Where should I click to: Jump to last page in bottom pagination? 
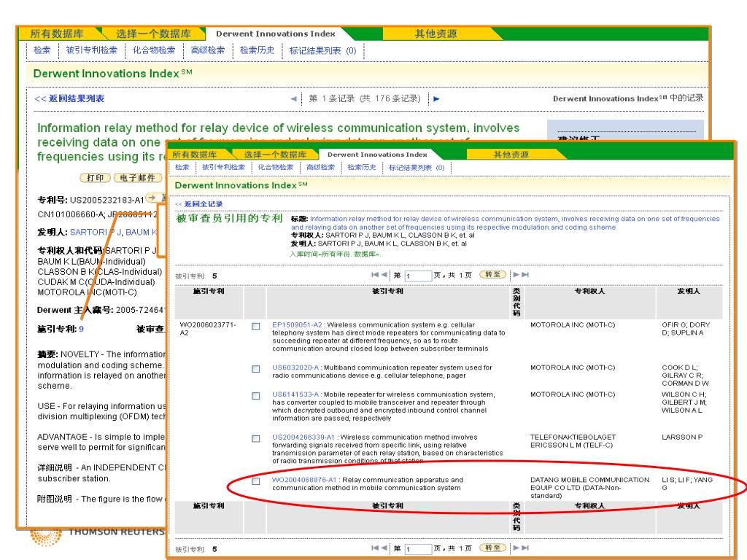(x=525, y=548)
